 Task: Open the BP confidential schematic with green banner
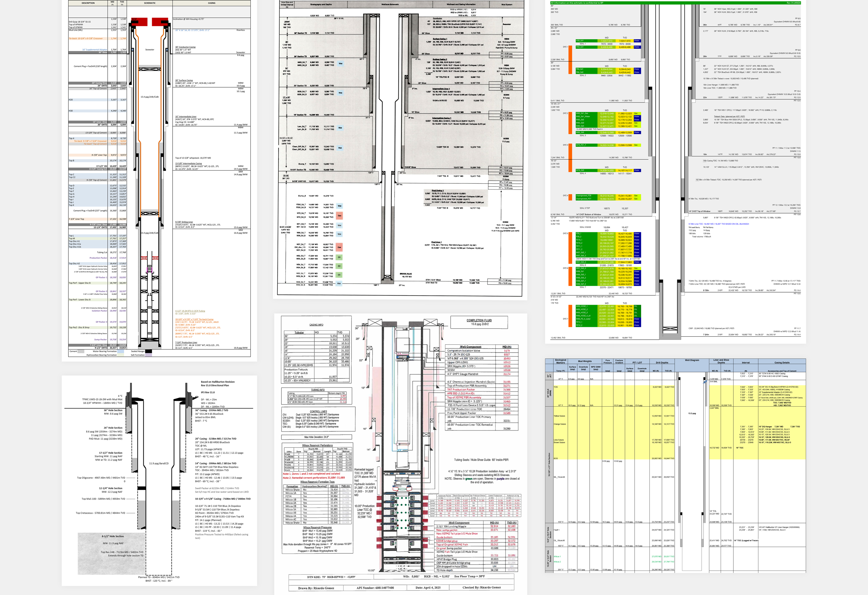click(675, 172)
